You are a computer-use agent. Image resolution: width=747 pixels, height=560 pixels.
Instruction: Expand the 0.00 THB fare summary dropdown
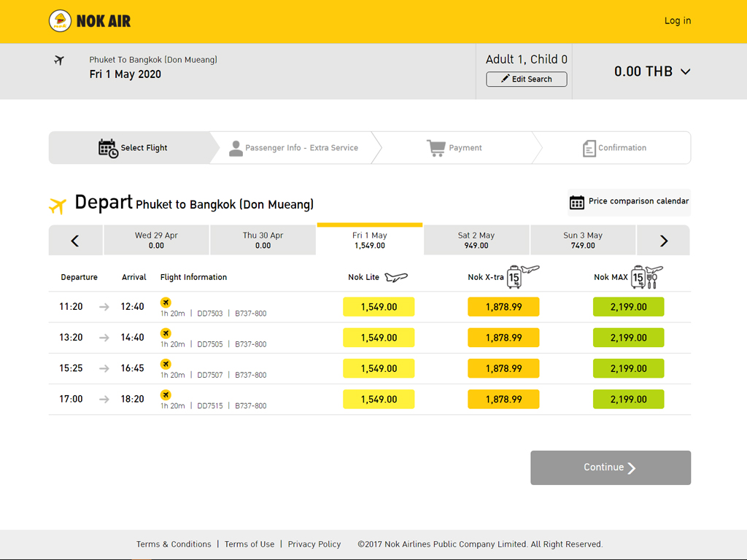coord(686,72)
